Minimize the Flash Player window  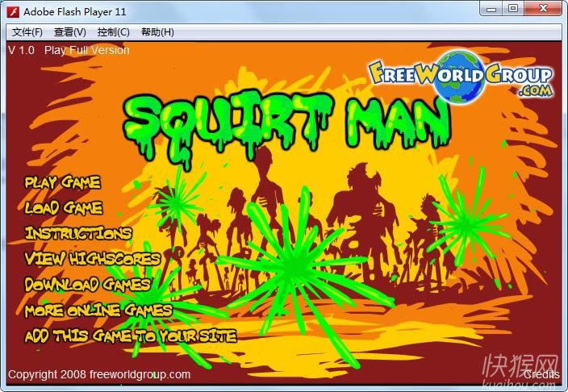491,9
